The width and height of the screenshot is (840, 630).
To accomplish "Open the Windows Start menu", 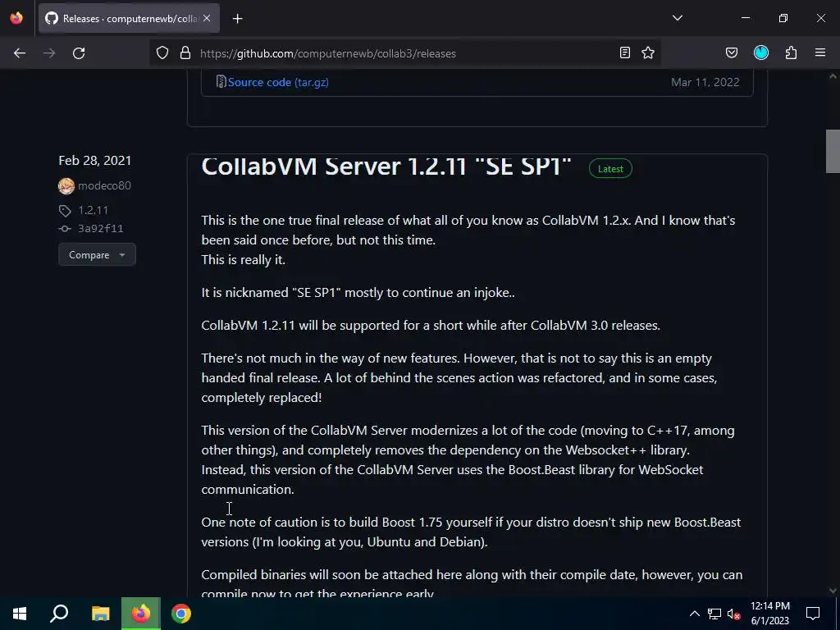I will (20, 614).
